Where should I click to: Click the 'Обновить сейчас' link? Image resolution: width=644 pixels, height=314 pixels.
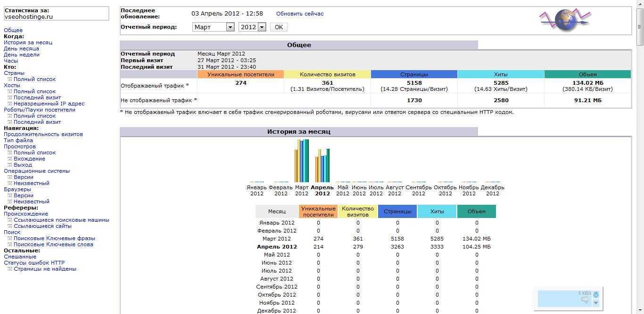pos(300,14)
